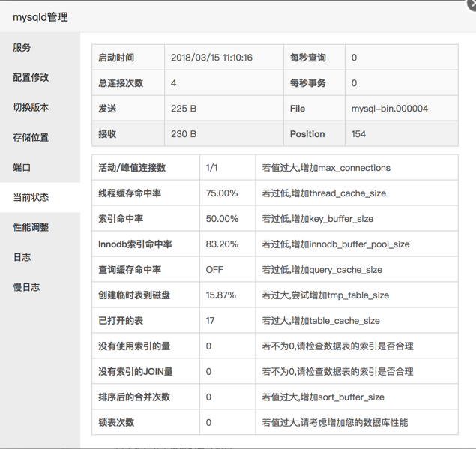This screenshot has height=449, width=476.
Task: Click the 排序后的合并次数 row label
Action: 134,397
